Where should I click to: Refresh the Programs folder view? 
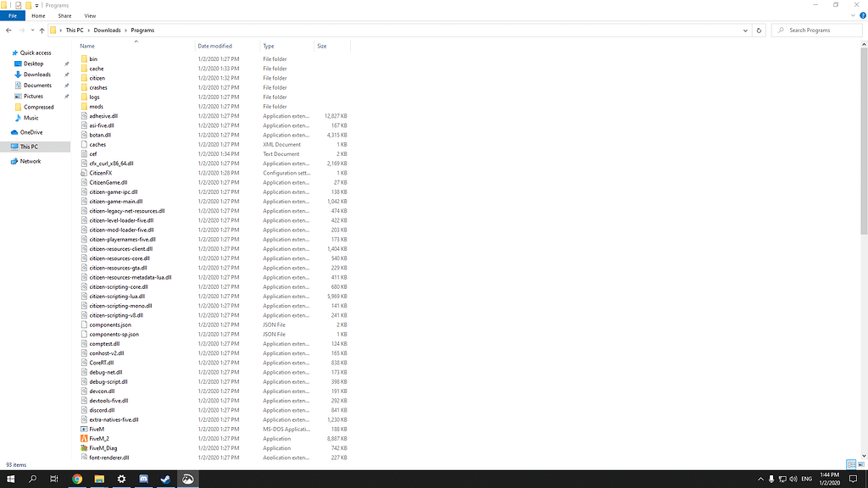759,30
